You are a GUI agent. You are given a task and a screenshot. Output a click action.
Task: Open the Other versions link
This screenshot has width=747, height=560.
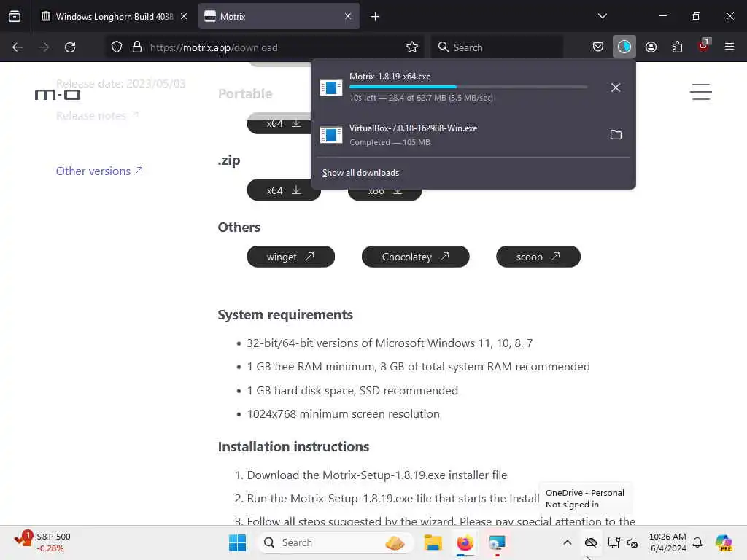[99, 171]
